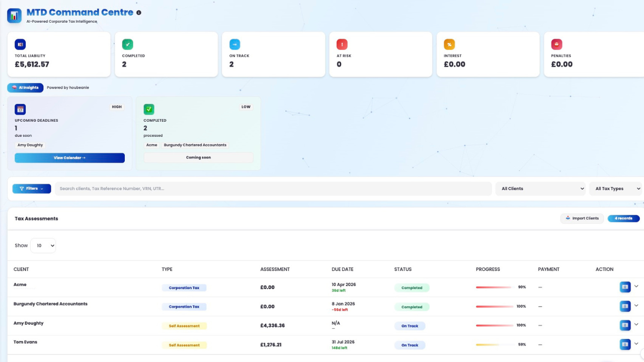Click the View Calendar button
Screen dimensions: 644x362
tap(69, 158)
